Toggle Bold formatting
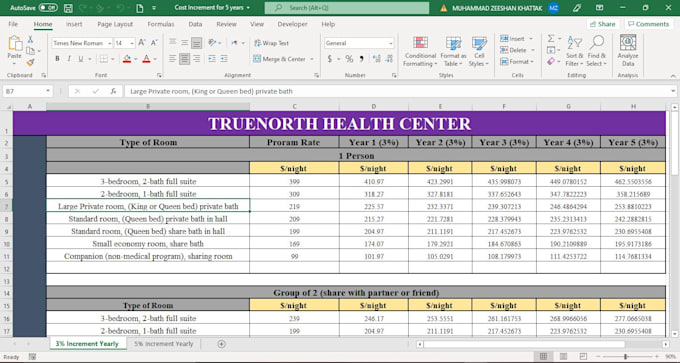Screen dimensions: 680x363 57,59
